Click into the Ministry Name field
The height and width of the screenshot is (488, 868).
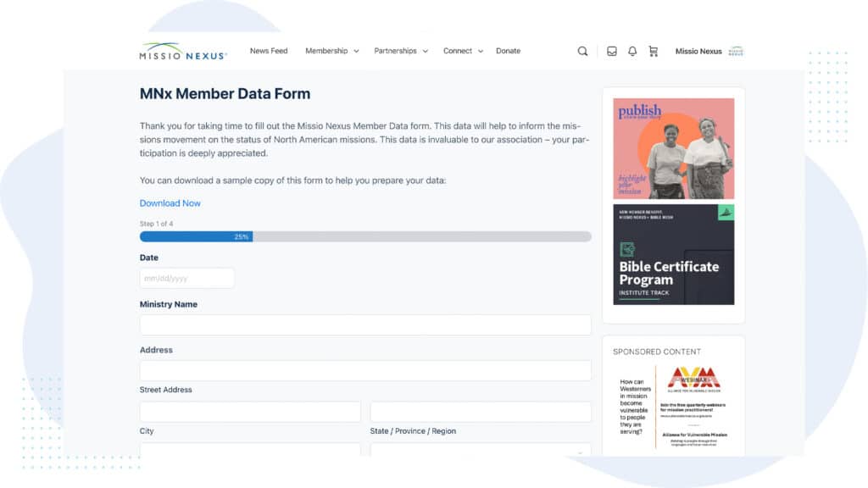(x=365, y=324)
